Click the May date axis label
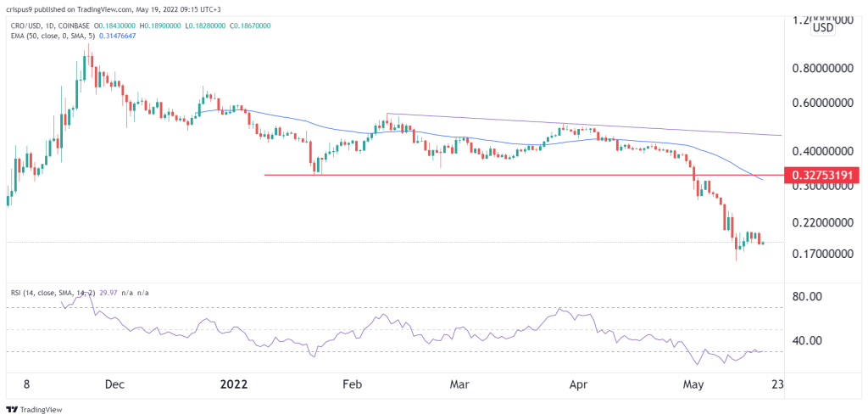The width and height of the screenshot is (868, 420). pyautogui.click(x=693, y=384)
